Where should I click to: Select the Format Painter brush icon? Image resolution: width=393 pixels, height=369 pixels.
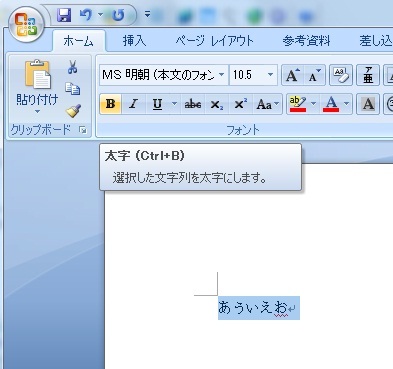click(73, 111)
